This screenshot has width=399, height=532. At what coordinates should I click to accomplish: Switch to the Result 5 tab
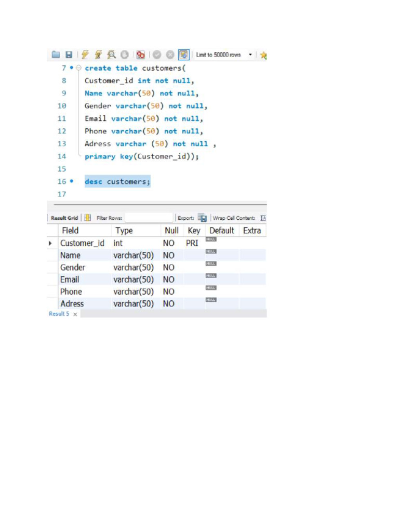coord(59,314)
